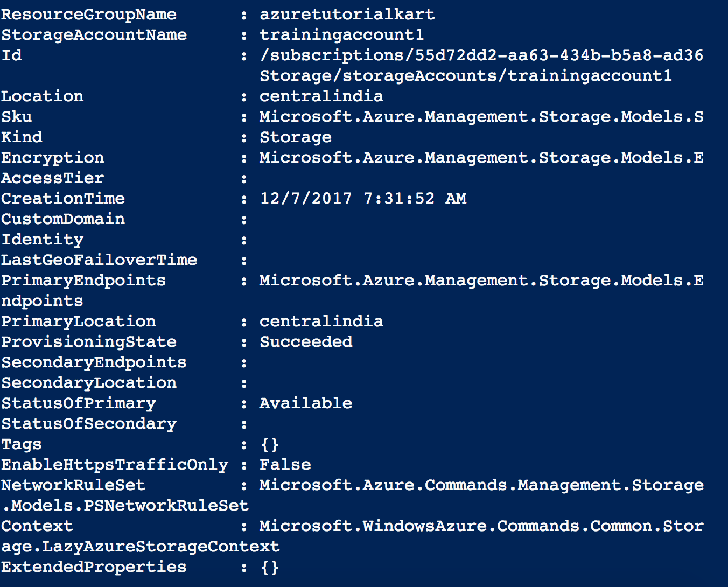Click the Sku property label

17,117
